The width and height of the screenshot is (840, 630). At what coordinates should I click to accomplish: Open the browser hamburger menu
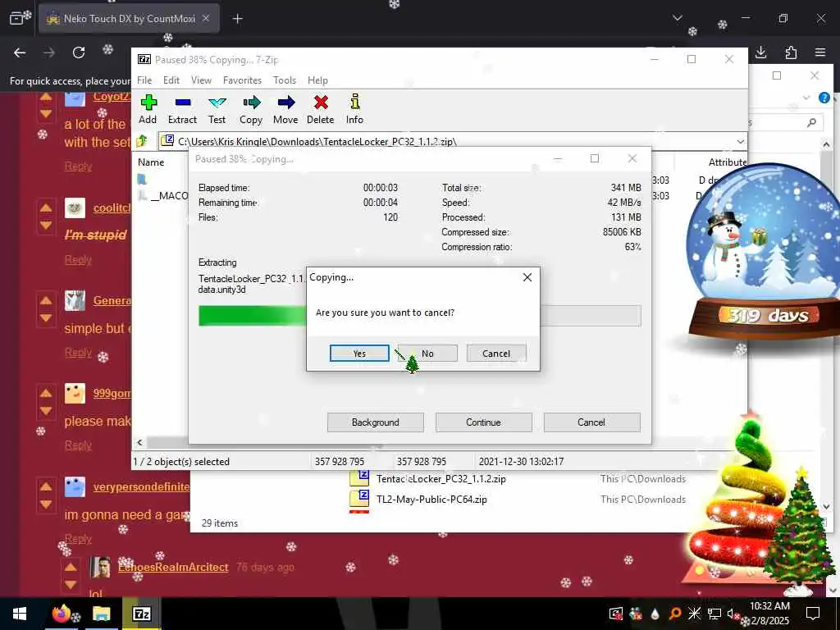tap(820, 52)
